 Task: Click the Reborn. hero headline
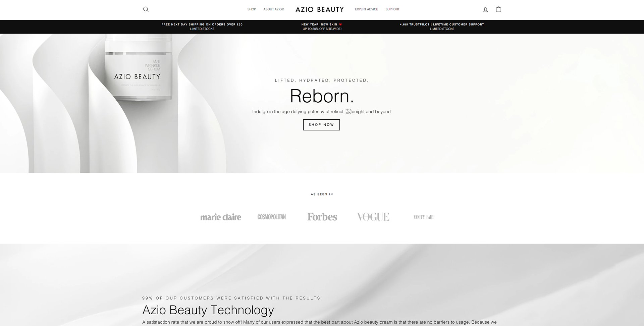point(322,96)
